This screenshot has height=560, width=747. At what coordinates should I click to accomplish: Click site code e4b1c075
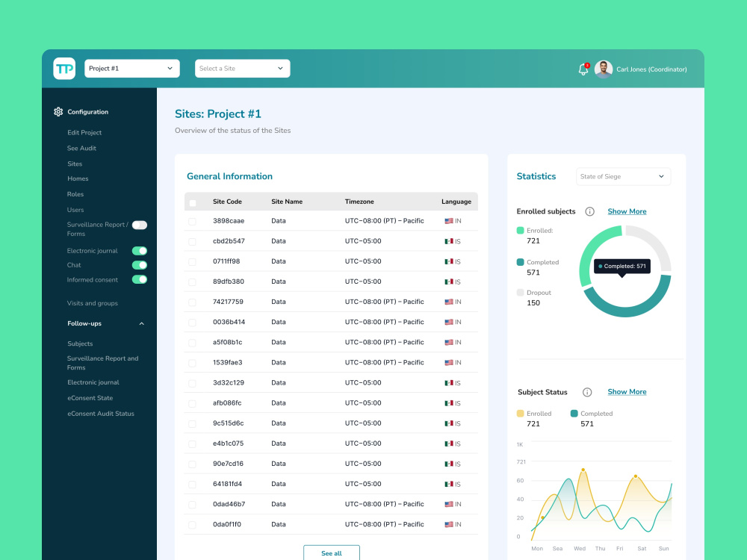[x=228, y=444]
